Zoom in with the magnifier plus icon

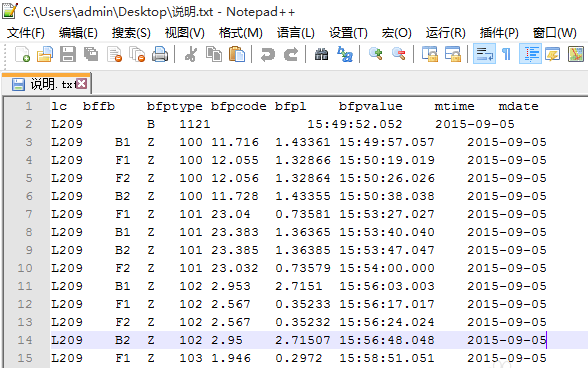click(376, 54)
